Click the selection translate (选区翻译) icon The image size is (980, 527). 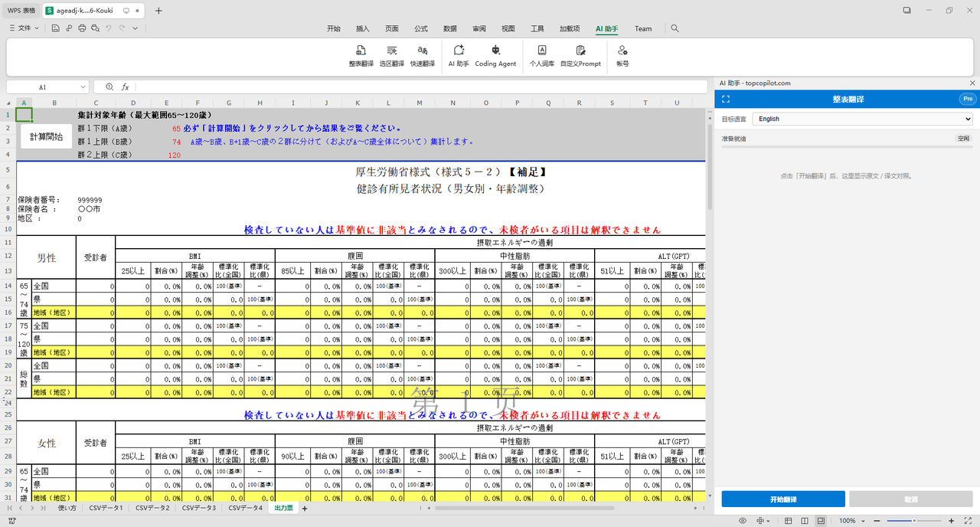pos(391,50)
